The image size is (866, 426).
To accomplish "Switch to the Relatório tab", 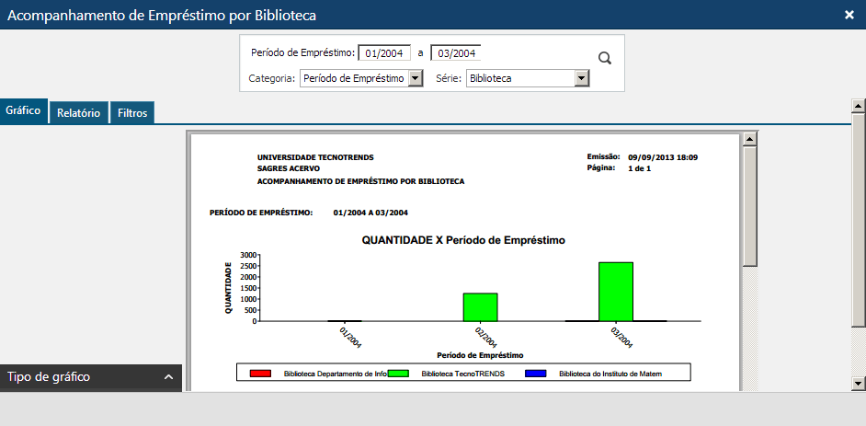I will 78,113.
